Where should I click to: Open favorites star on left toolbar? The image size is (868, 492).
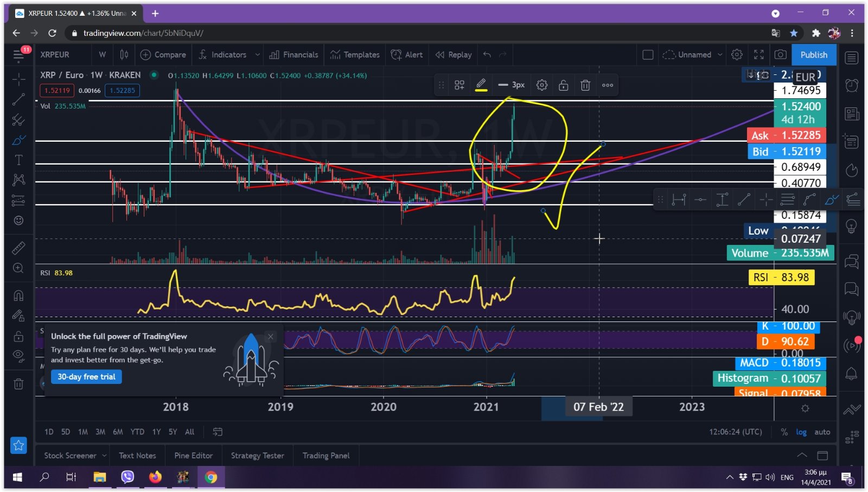point(18,445)
